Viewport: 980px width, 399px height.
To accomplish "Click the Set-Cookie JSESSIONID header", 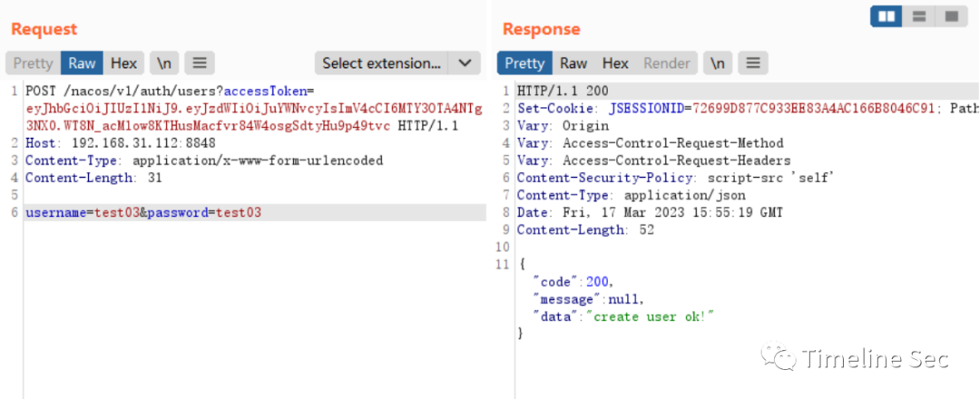I will tap(748, 109).
